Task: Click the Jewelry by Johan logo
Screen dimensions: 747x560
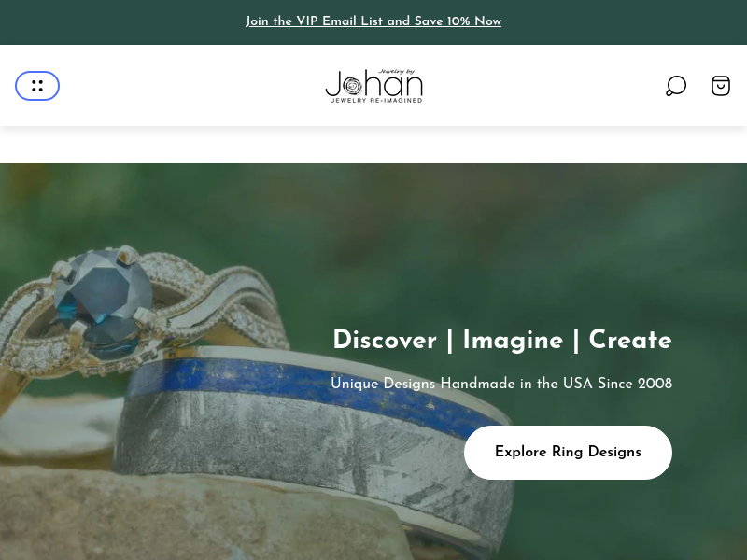Action: 374,86
